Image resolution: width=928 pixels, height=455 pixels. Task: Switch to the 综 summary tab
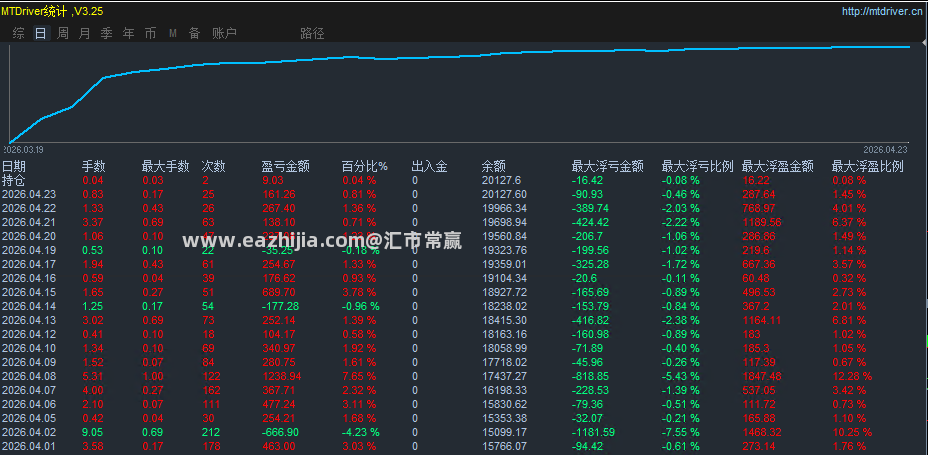tap(18, 34)
